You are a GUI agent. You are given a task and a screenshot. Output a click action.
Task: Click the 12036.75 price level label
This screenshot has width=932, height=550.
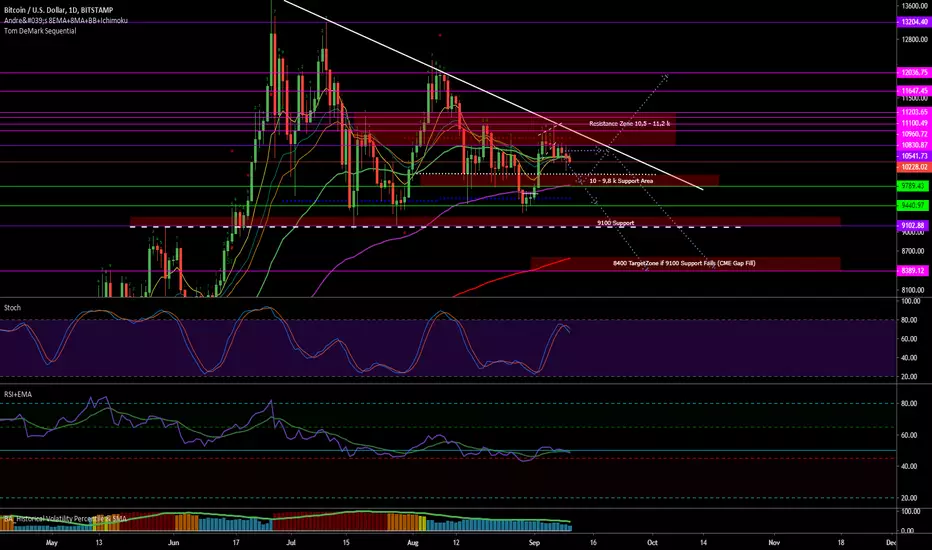pos(914,73)
